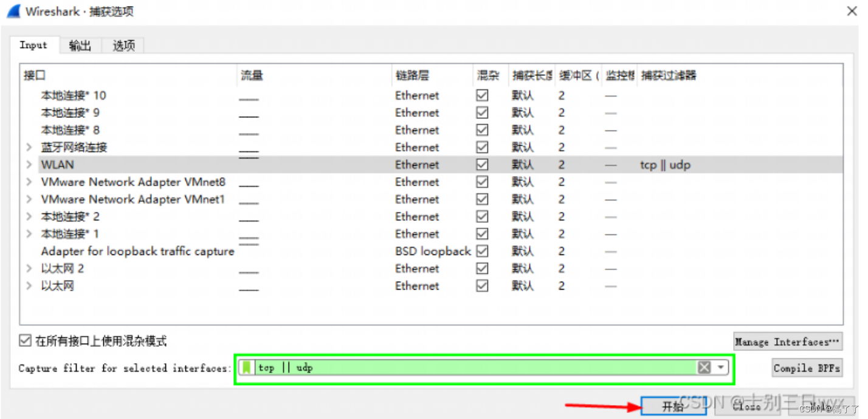Click the Manage Interfaces button
868x419 pixels.
click(788, 342)
